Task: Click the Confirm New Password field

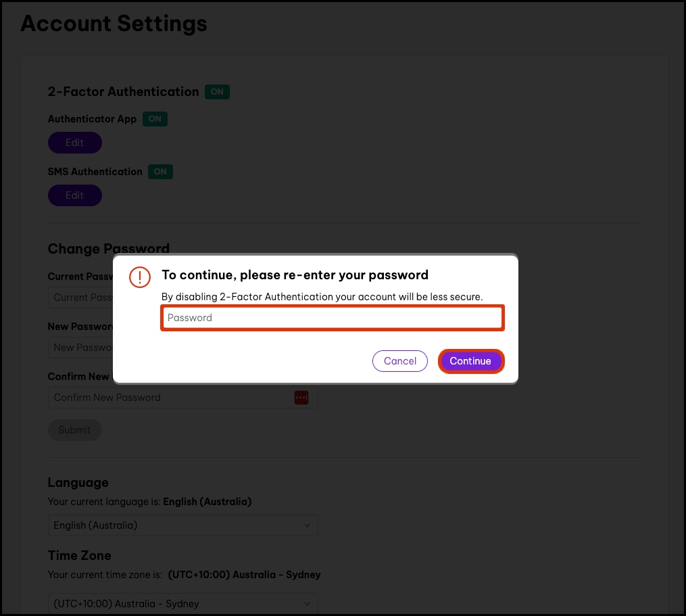Action: [169, 398]
